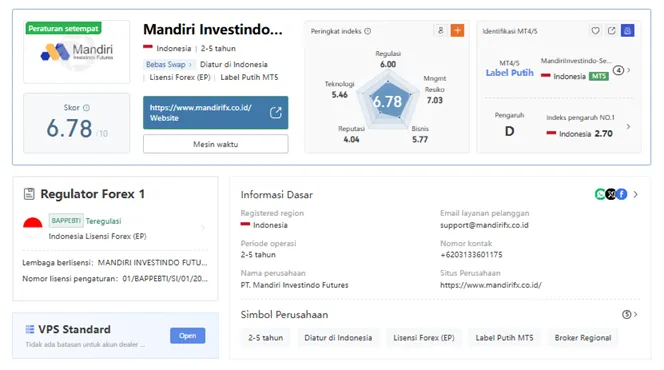Show the Peringkat indeks info icon
This screenshot has width=664, height=370.
(368, 31)
